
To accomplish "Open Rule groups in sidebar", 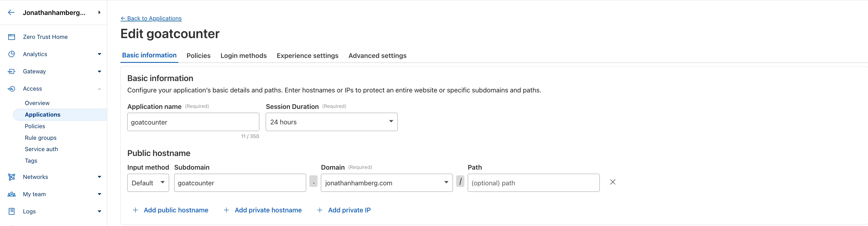I will click(41, 138).
